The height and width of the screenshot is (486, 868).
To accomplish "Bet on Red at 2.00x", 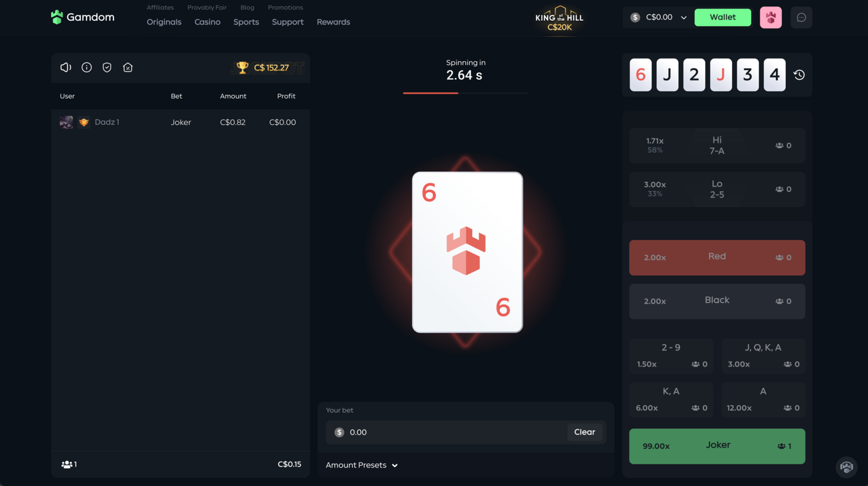I will [717, 257].
